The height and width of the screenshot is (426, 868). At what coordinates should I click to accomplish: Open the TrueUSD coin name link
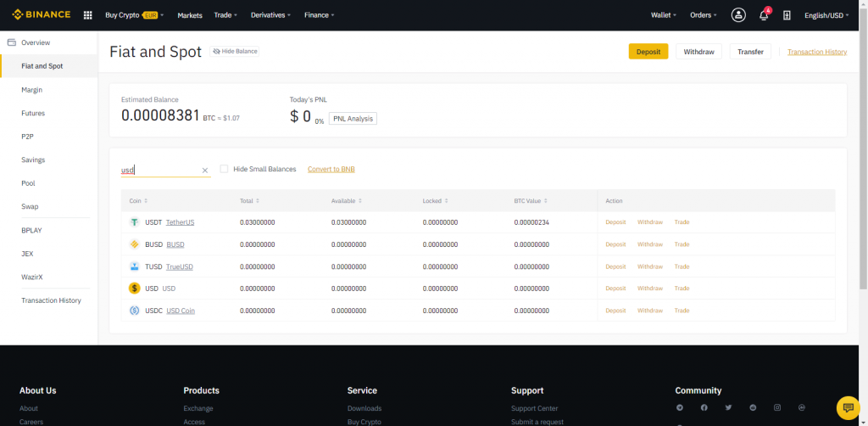pyautogui.click(x=180, y=267)
